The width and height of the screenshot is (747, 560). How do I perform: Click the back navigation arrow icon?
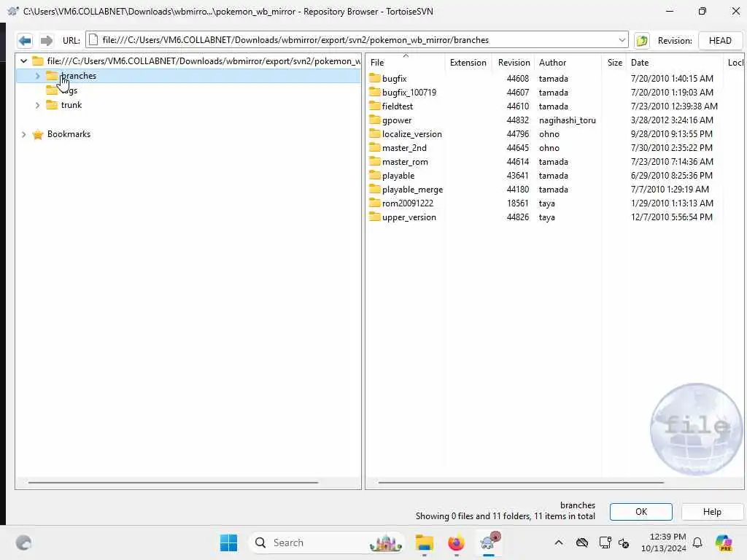[25, 41]
